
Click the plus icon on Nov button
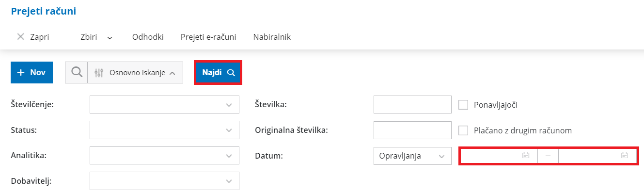click(21, 72)
